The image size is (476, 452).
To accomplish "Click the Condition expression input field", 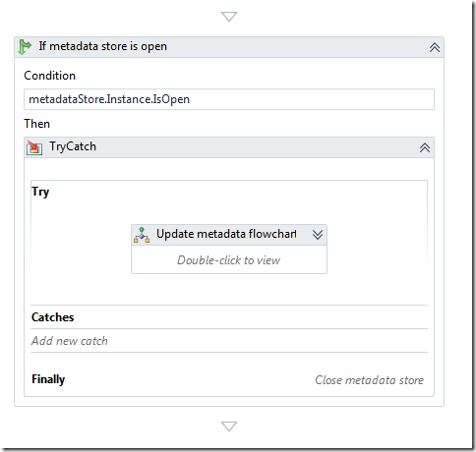I will [229, 99].
